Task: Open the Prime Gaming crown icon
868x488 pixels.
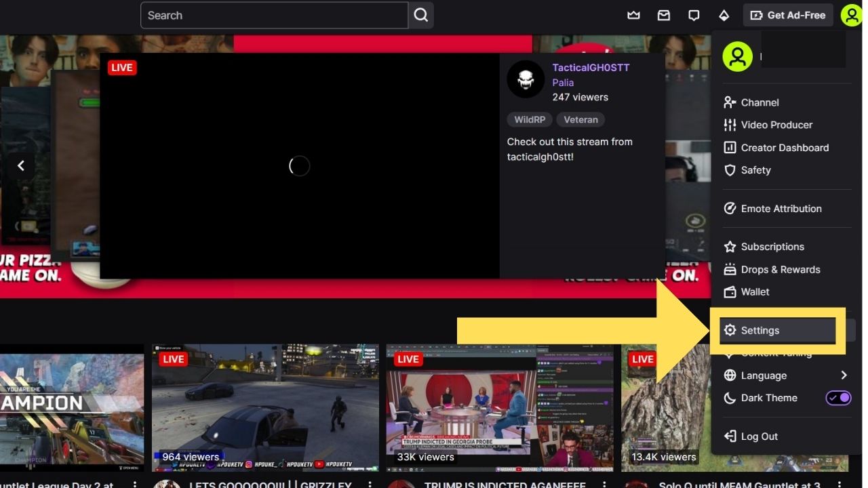Action: point(633,15)
